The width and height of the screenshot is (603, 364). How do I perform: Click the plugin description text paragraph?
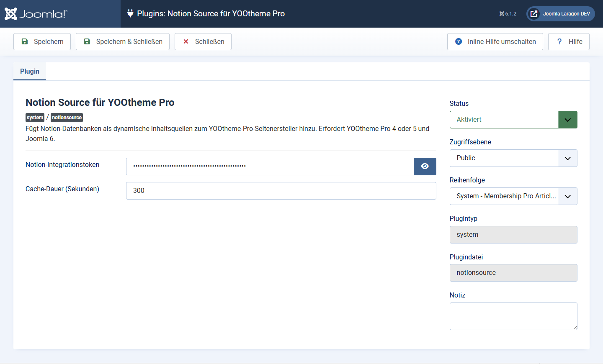(227, 134)
